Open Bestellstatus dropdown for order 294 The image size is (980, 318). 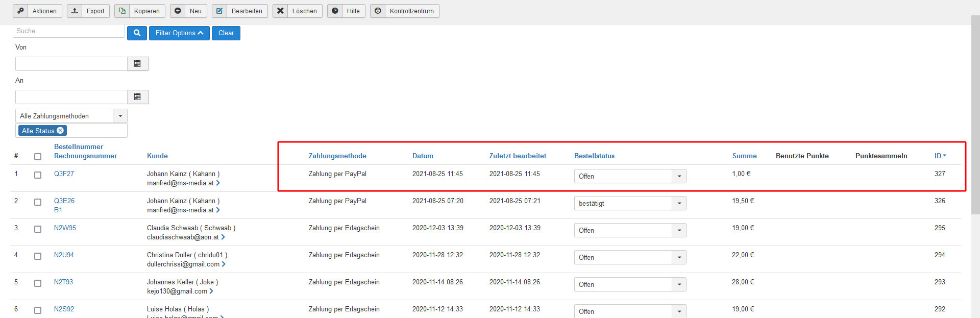point(630,257)
